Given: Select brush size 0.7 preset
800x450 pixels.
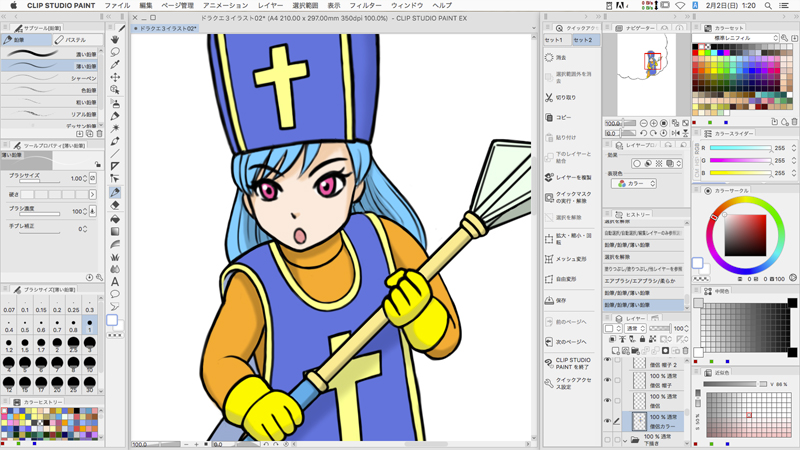Looking at the screenshot, I should click(x=57, y=326).
